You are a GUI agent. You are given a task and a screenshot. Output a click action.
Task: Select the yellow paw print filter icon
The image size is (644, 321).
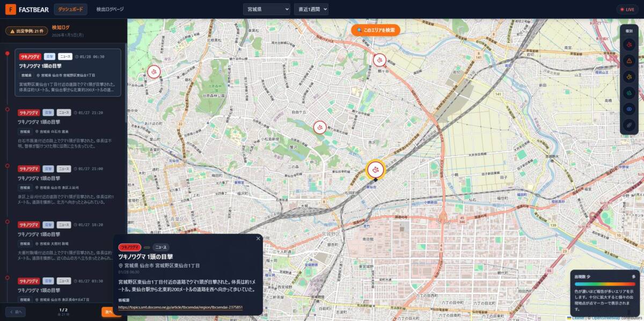coord(630,76)
